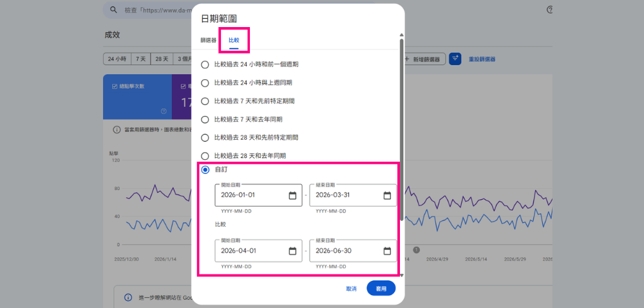Toggle the 總點擊次數 metric checkbox
The height and width of the screenshot is (308, 644).
click(115, 86)
